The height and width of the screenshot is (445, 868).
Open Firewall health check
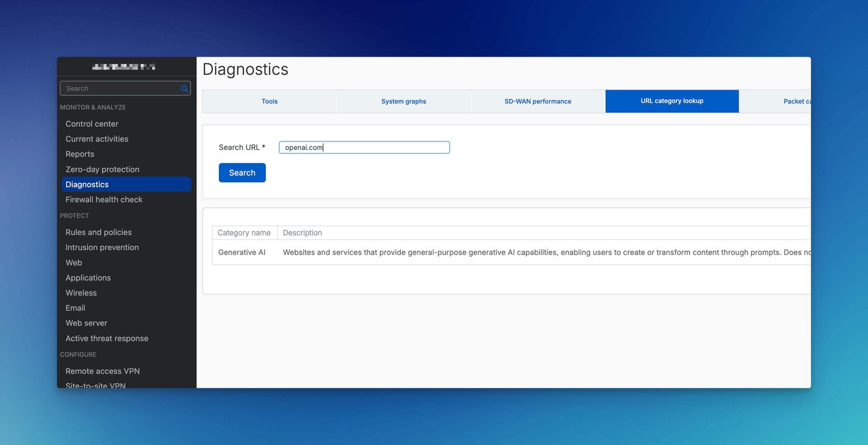104,199
